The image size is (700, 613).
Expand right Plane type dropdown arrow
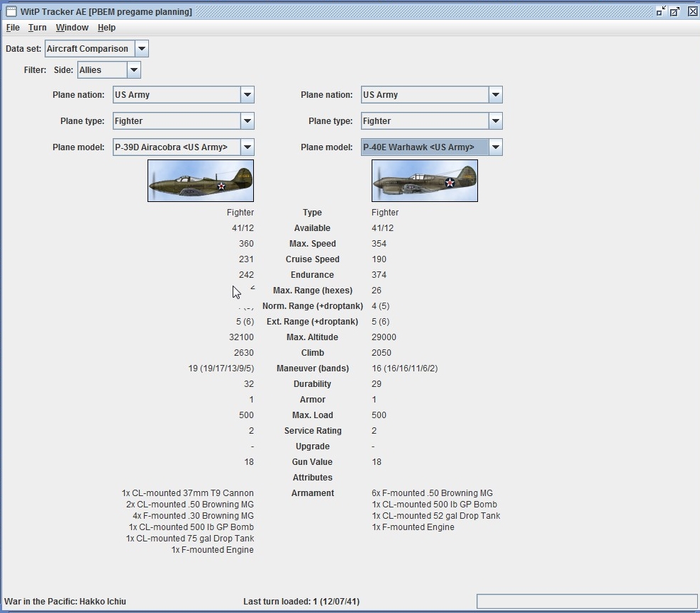[x=496, y=121]
